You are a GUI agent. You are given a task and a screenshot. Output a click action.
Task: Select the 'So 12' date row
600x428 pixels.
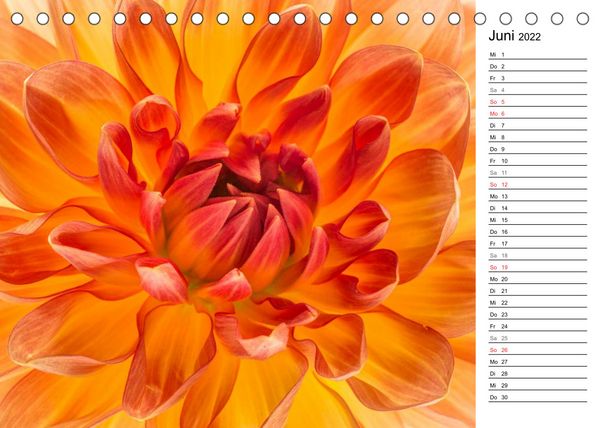538,185
